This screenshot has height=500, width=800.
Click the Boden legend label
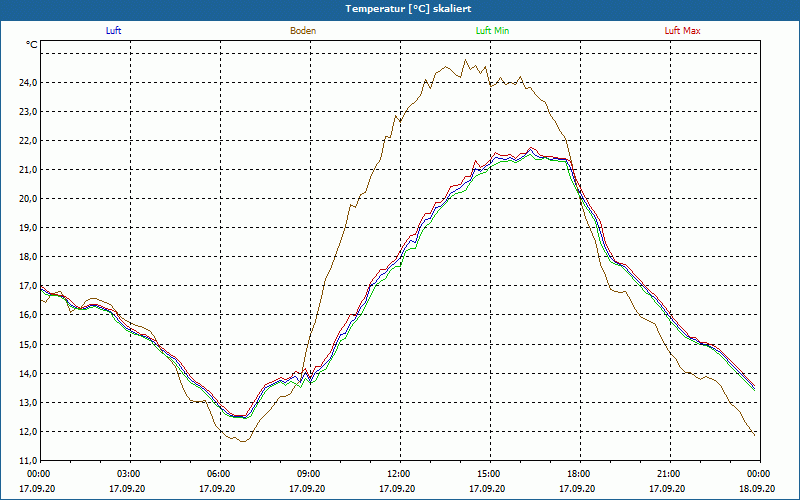coord(303,31)
